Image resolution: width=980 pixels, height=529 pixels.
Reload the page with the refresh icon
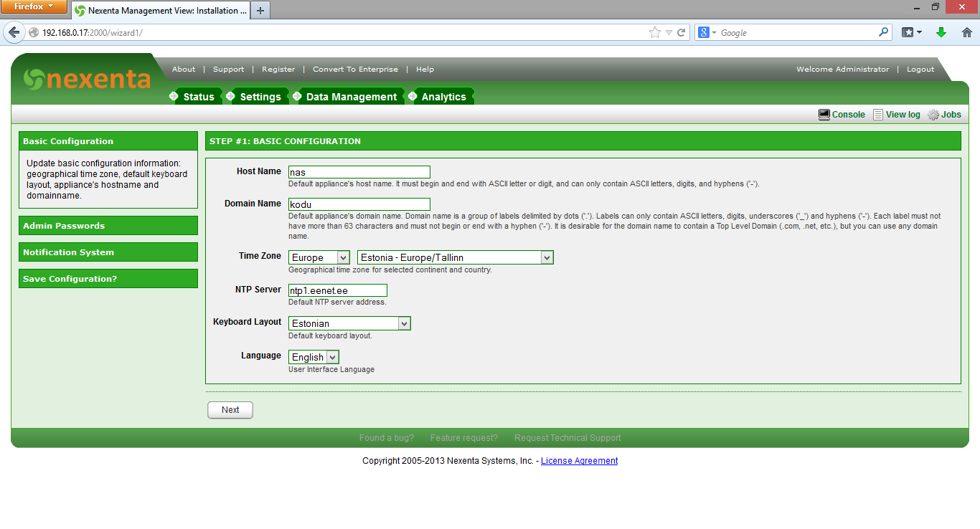click(x=682, y=32)
